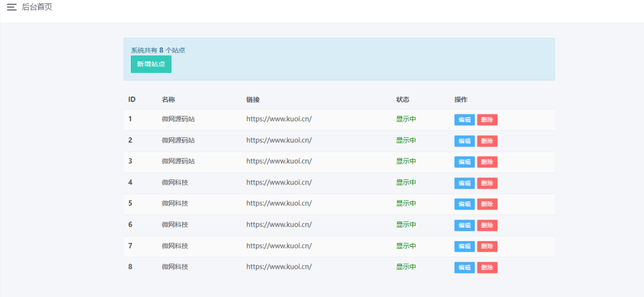
Task: Edit the site in row 3
Action: (464, 162)
